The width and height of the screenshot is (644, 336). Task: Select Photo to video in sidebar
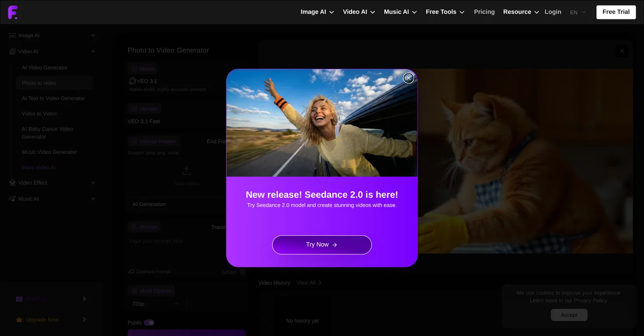click(x=54, y=83)
